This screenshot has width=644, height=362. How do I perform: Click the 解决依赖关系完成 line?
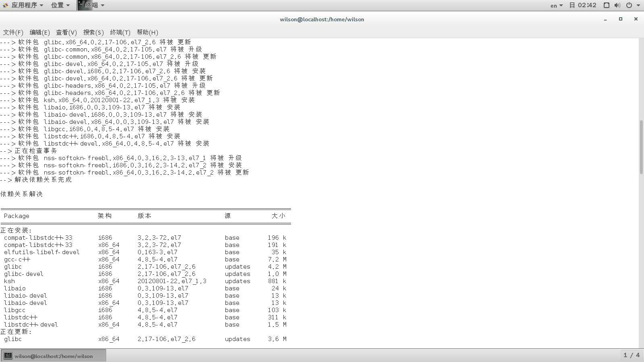pos(36,180)
